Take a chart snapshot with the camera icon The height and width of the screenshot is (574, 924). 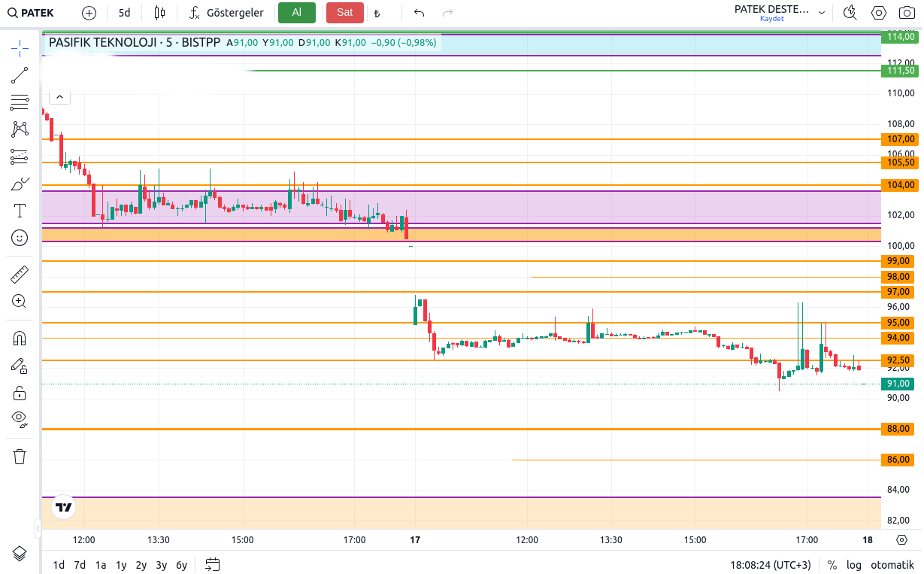point(906,13)
